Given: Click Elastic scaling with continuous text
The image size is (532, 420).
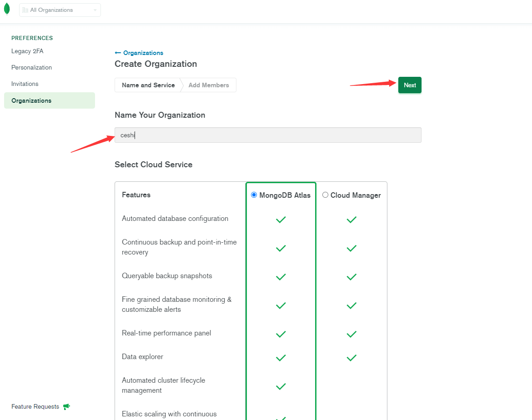Looking at the screenshot, I should pyautogui.click(x=169, y=414).
